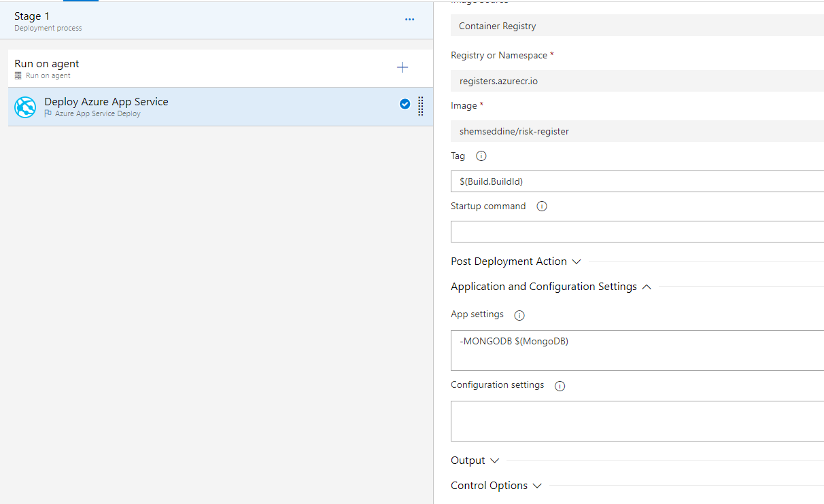
Task: Click the Configuration settings text area
Action: tap(636, 421)
